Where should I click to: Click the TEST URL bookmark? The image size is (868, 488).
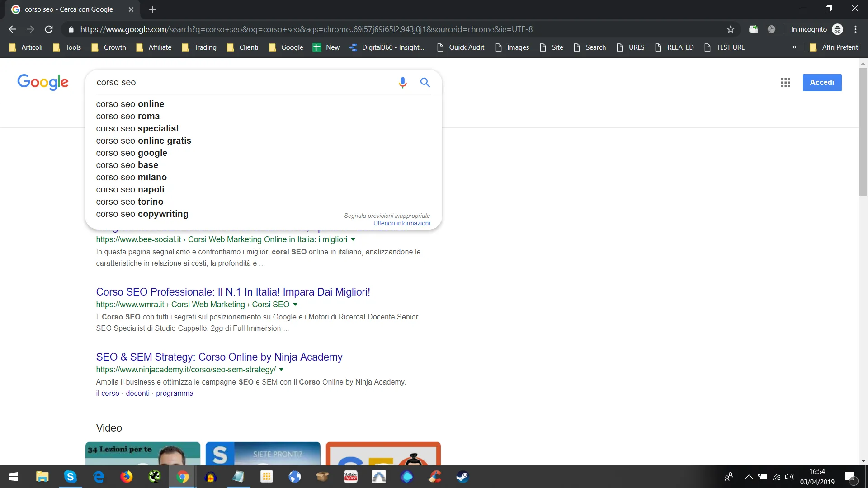pyautogui.click(x=724, y=47)
